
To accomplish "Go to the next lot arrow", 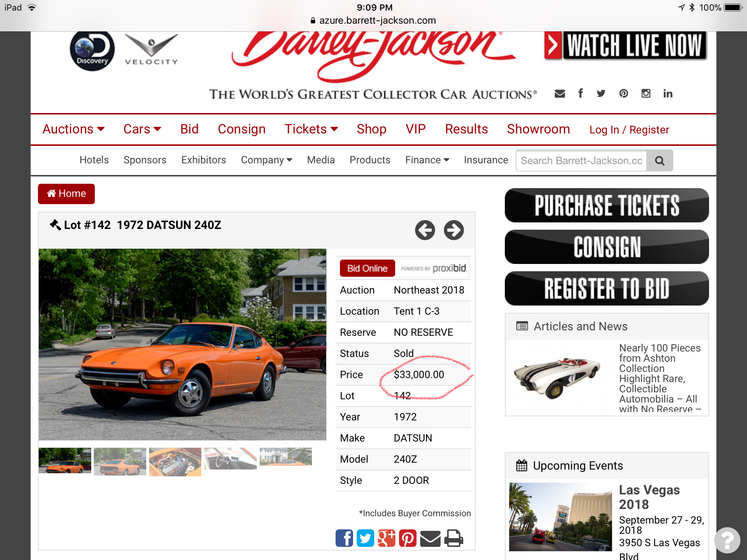I will [454, 230].
